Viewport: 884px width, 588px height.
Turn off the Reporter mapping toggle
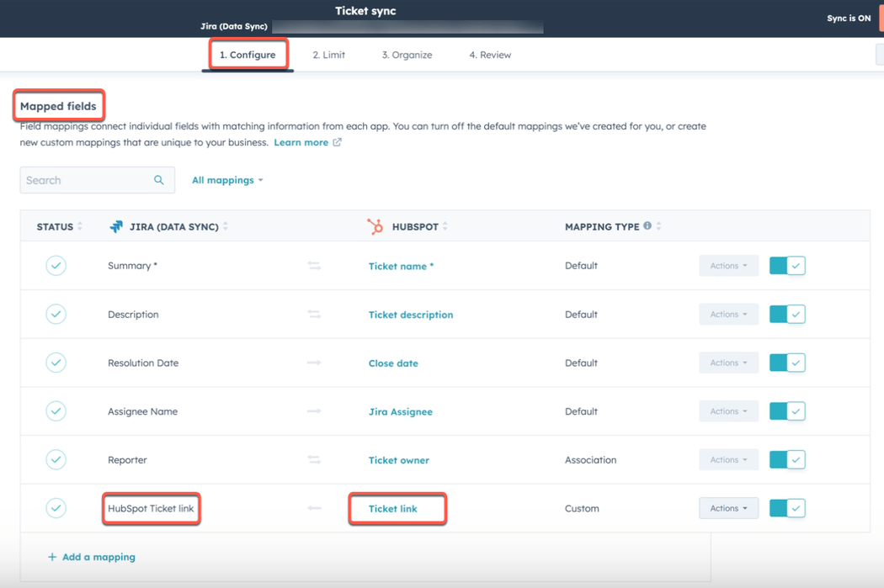coord(787,459)
